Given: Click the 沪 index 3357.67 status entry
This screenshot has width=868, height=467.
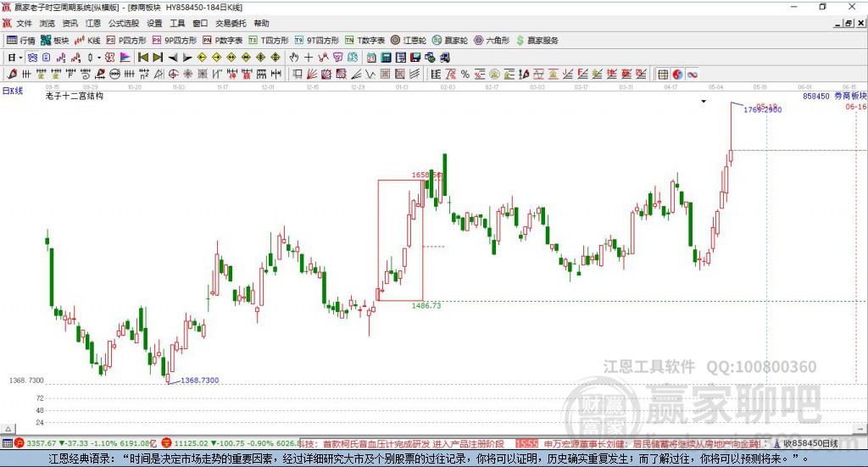Looking at the screenshot, I should pyautogui.click(x=86, y=443).
